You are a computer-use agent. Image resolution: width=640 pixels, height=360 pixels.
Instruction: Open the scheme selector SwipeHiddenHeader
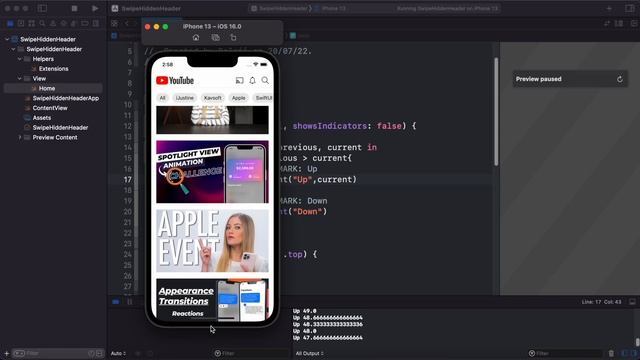click(280, 8)
